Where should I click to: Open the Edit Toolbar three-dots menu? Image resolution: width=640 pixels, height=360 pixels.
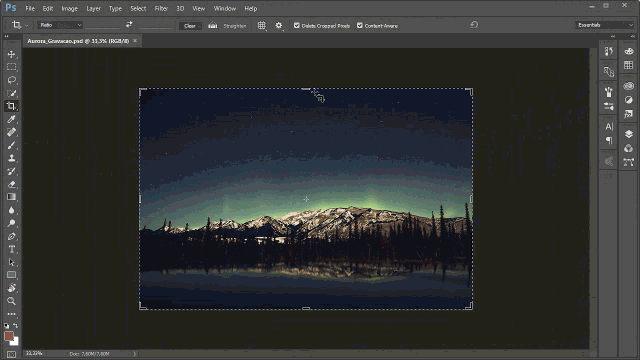(x=11, y=314)
